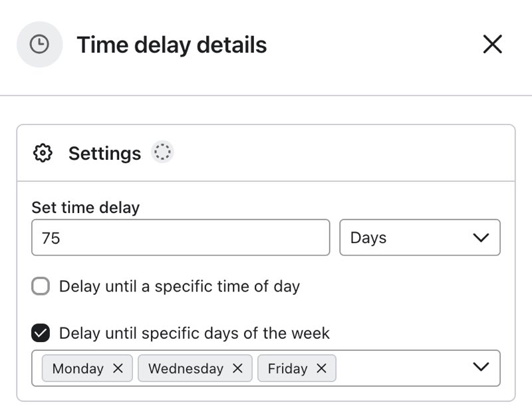Open the Days unit dropdown
532x418 pixels.
tap(420, 237)
